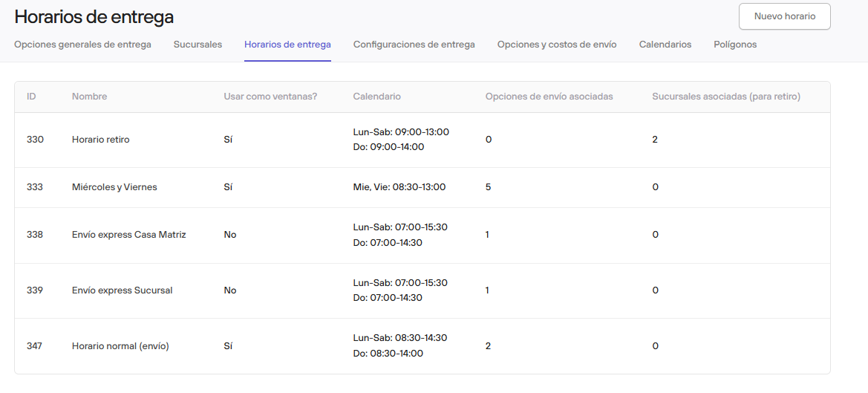Select ID 347 in the table

[x=35, y=346]
